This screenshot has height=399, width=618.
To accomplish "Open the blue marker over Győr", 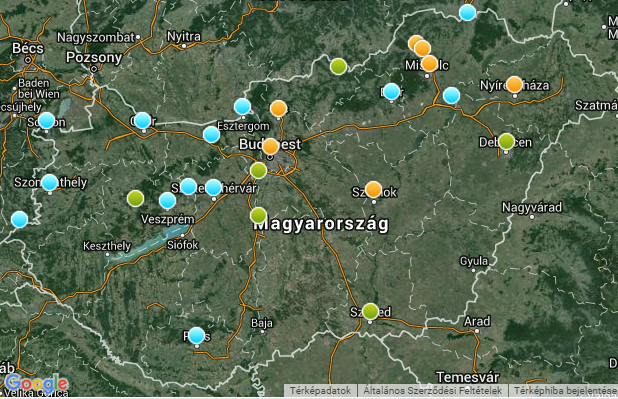I will pyautogui.click(x=143, y=120).
